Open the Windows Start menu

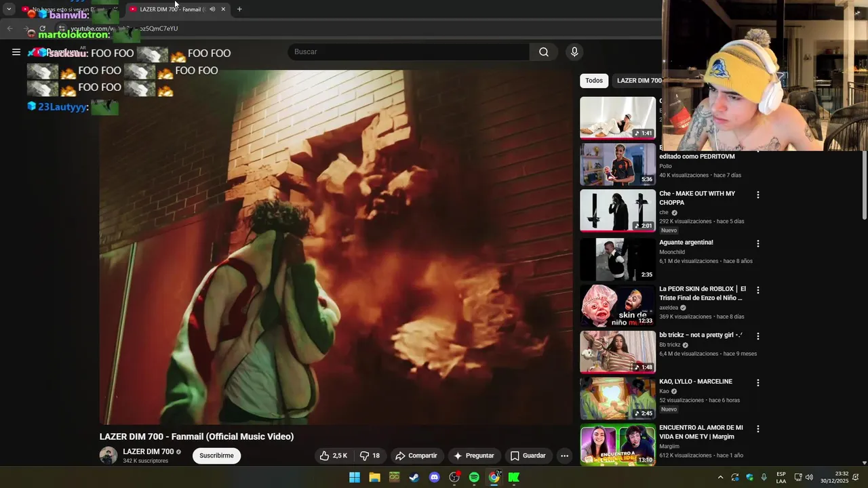point(355,477)
